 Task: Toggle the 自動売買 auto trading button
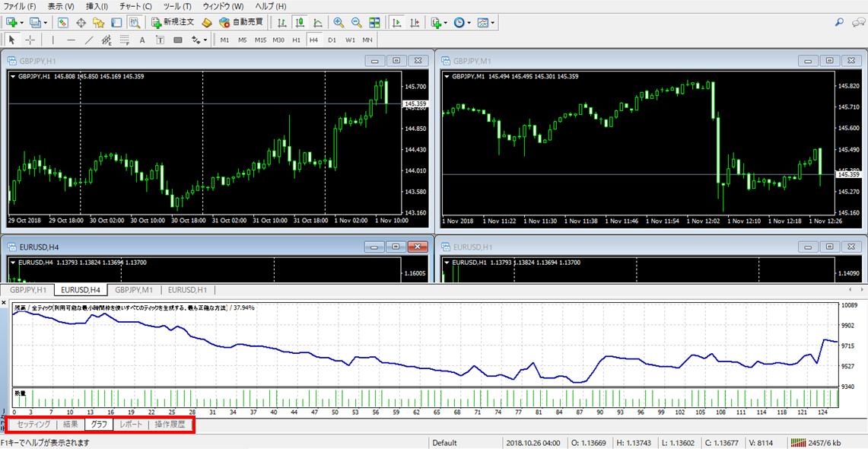[241, 23]
